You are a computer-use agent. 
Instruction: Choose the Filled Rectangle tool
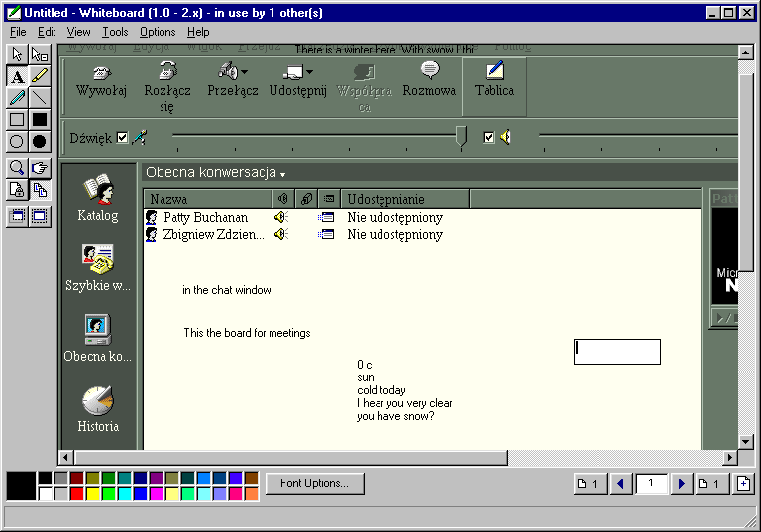(x=40, y=120)
